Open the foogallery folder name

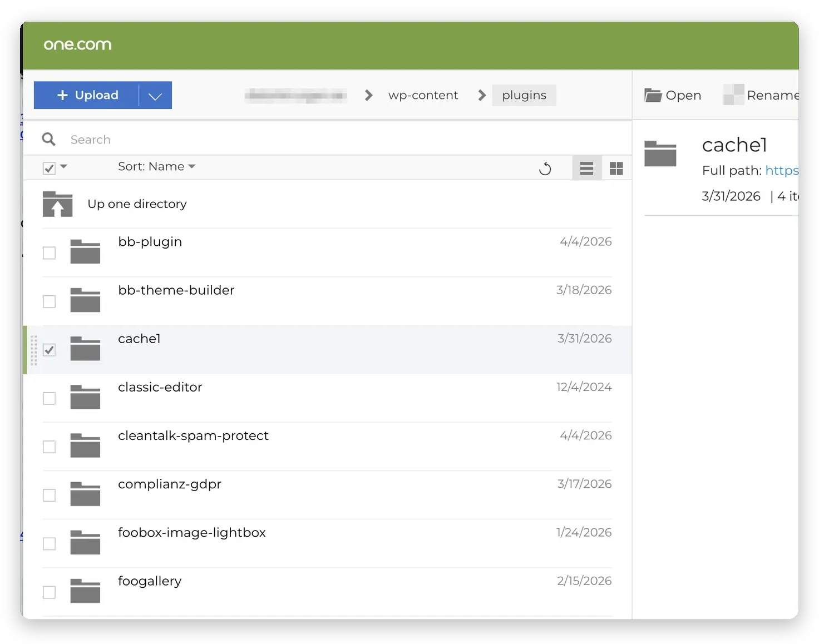coord(150,581)
